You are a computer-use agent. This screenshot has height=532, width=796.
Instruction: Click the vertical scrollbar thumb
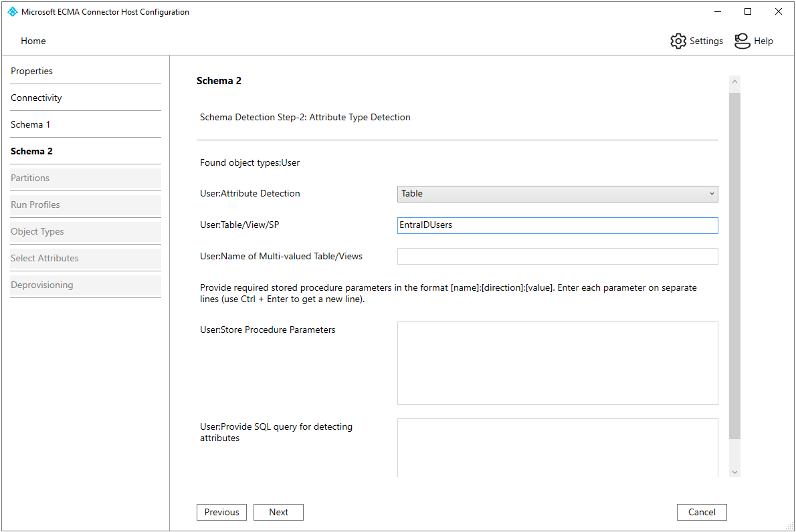pyautogui.click(x=735, y=267)
